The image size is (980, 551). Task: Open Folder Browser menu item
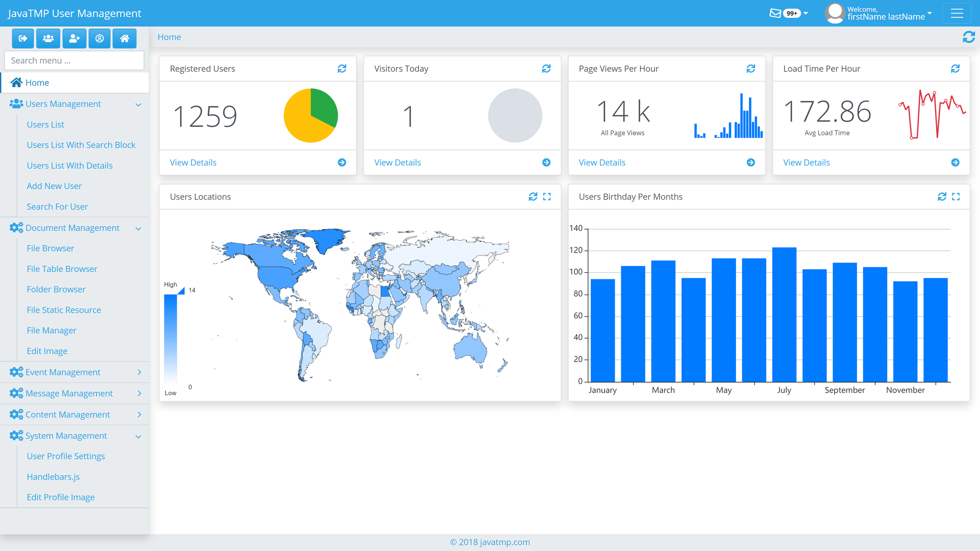click(x=56, y=289)
